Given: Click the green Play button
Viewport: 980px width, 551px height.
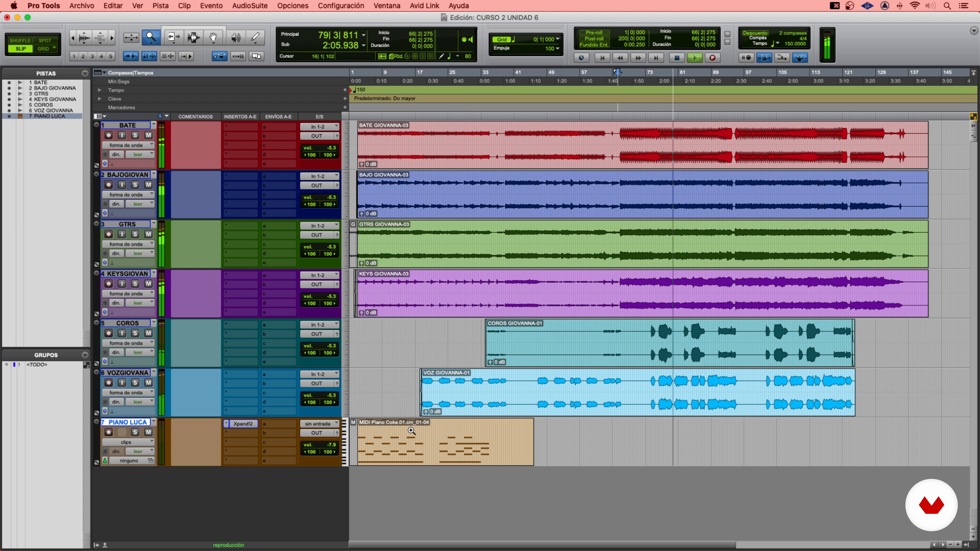Looking at the screenshot, I should click(695, 58).
